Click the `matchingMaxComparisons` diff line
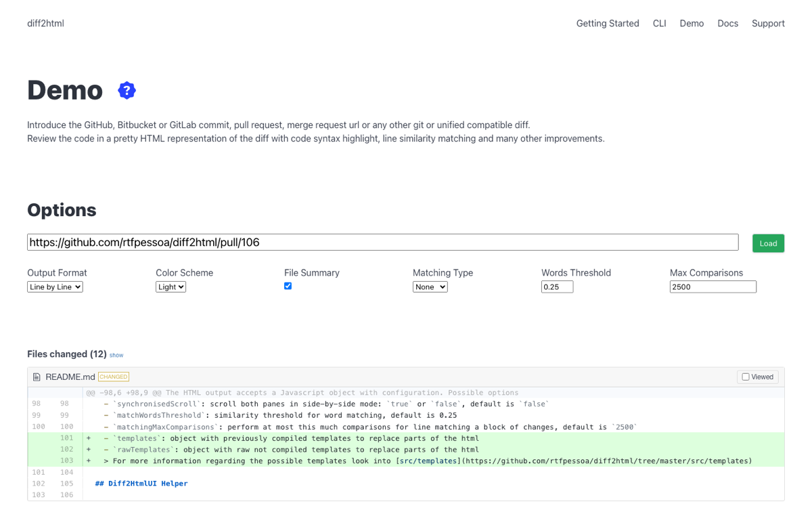Image resolution: width=812 pixels, height=508 pixels. tap(433, 427)
